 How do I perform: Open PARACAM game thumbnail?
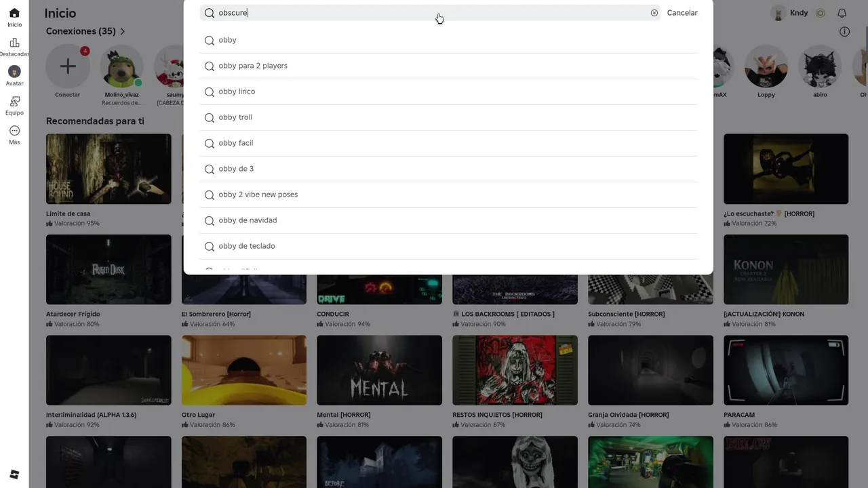point(786,370)
